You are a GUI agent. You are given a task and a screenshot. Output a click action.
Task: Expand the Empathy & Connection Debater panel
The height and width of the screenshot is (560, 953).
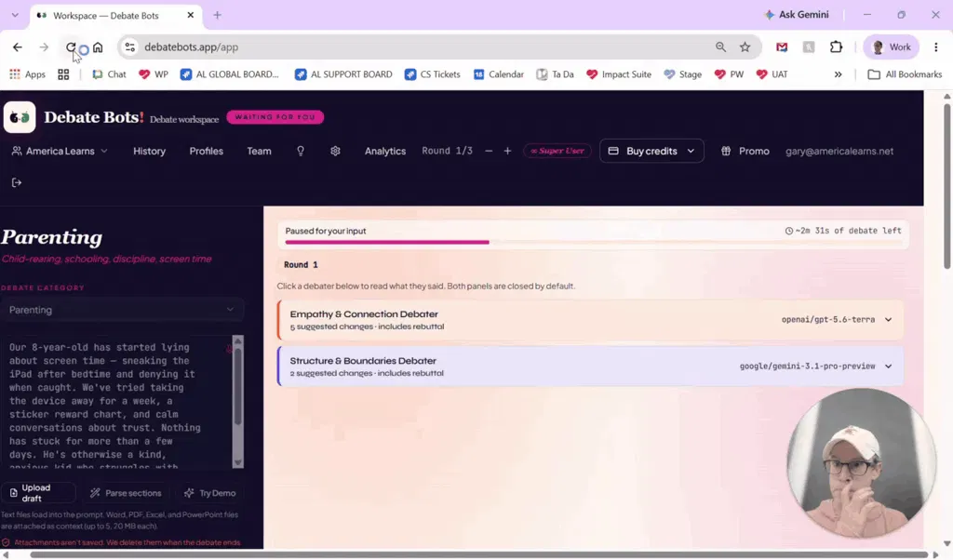point(590,319)
